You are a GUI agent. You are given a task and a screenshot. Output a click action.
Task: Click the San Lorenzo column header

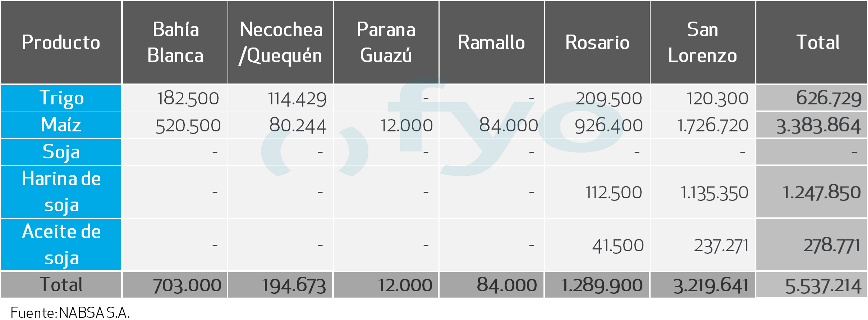(702, 42)
